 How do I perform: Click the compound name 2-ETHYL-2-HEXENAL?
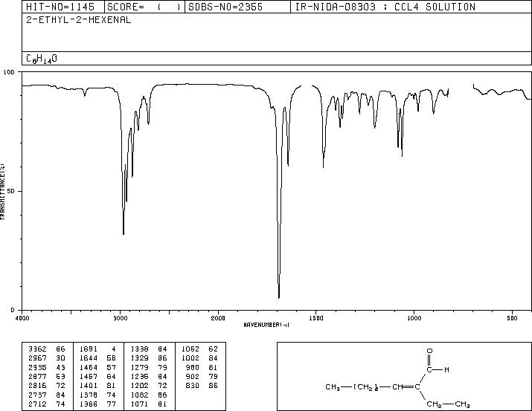(x=79, y=20)
